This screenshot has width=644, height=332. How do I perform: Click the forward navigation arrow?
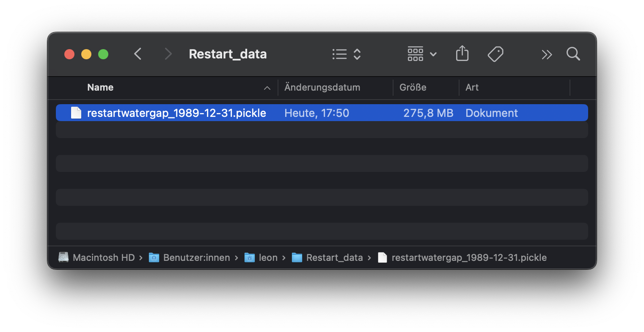coord(168,54)
